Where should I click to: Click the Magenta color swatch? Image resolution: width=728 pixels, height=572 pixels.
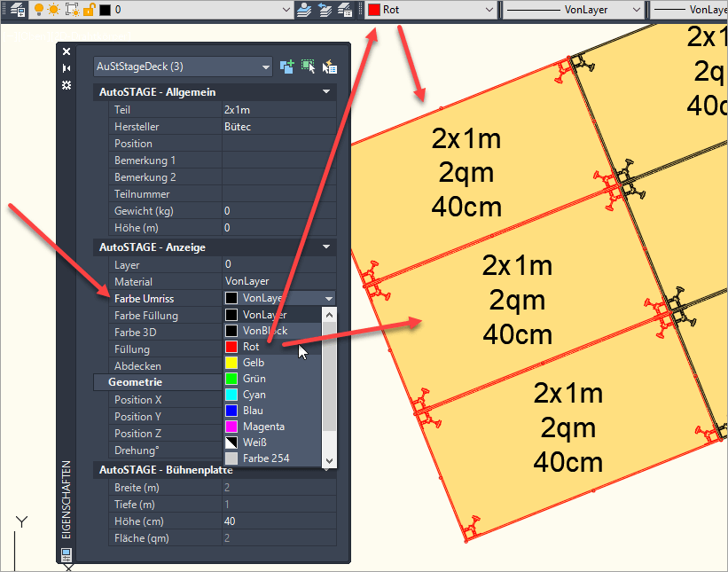(231, 427)
